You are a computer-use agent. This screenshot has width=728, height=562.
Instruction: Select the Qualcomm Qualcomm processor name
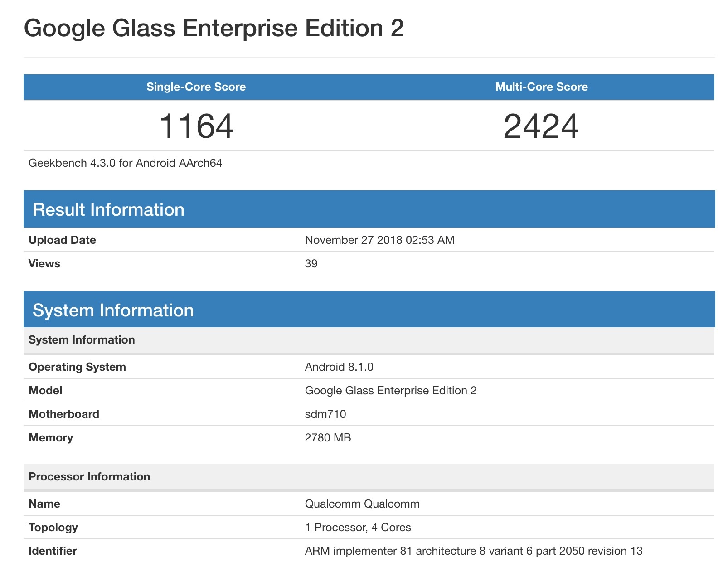pos(362,504)
